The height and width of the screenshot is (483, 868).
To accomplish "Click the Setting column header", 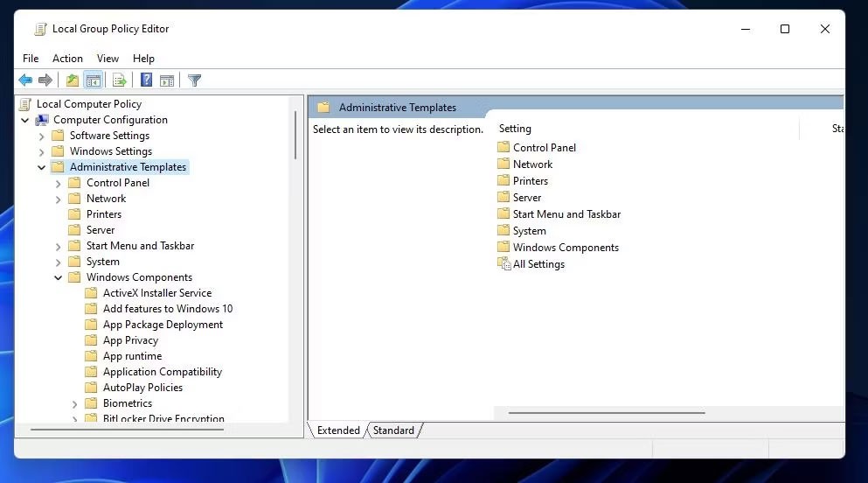I will [515, 129].
